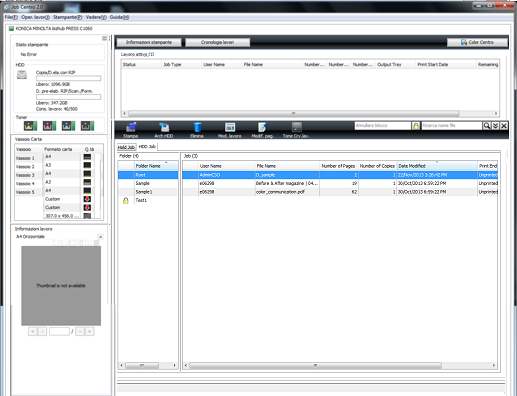Go to last thumbnail page button

90,331
